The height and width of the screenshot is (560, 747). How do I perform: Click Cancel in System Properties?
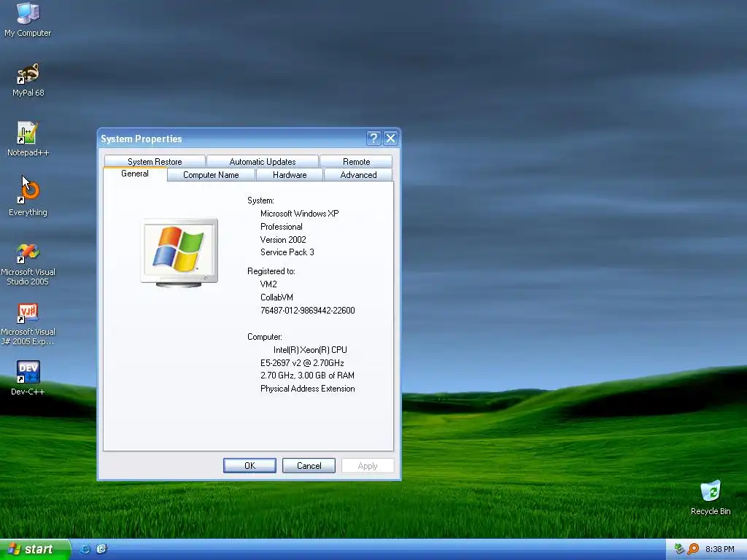click(x=309, y=466)
